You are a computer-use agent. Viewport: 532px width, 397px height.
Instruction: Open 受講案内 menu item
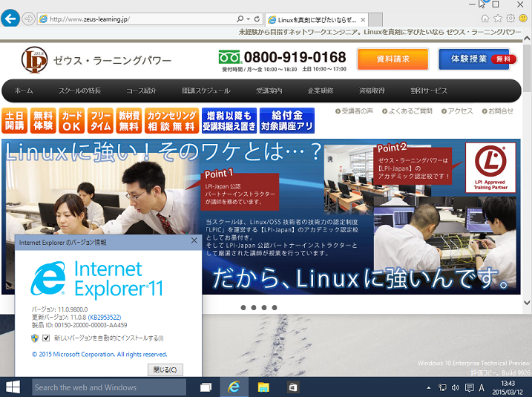(269, 91)
